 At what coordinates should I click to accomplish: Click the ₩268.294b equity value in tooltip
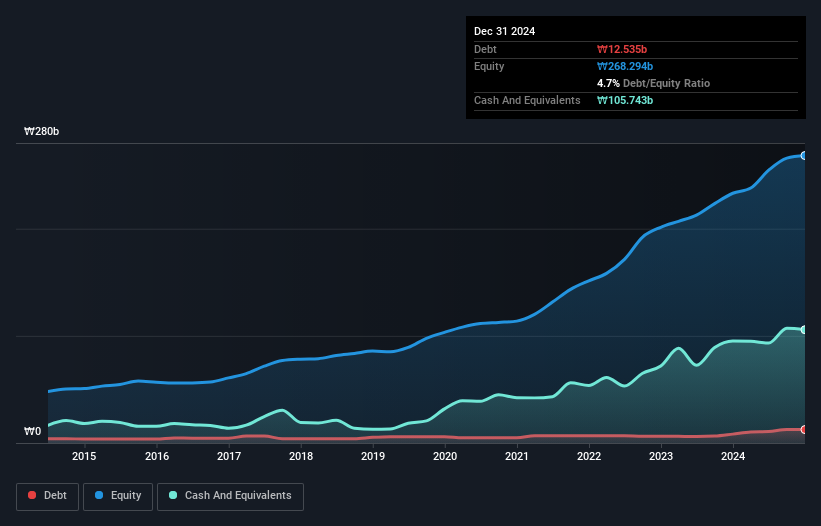(625, 66)
